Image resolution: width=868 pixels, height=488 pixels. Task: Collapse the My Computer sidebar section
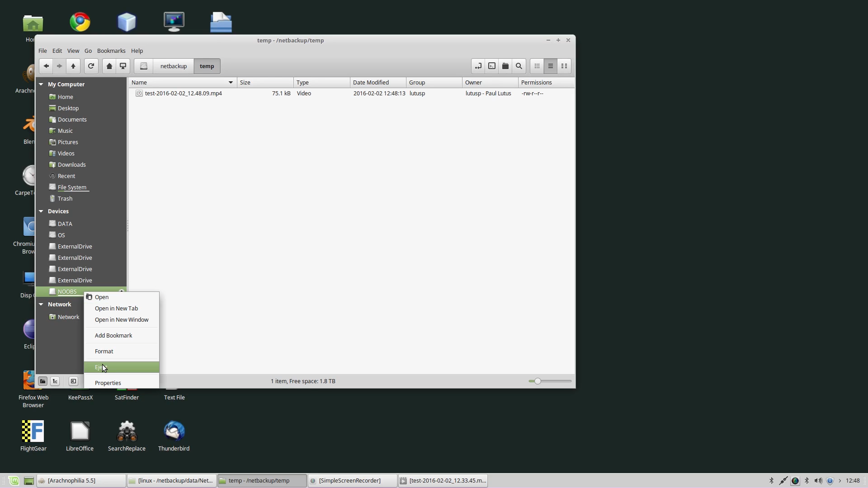[x=41, y=84]
